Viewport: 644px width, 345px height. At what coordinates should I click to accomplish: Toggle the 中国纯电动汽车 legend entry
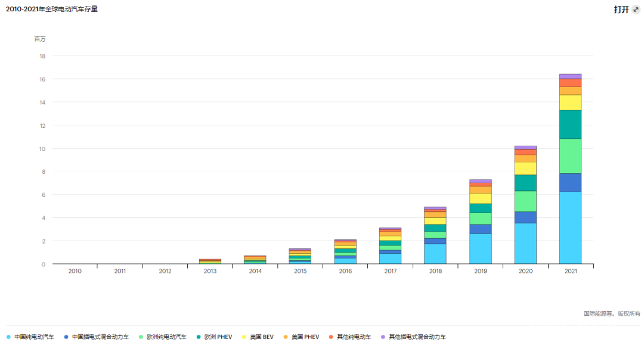click(30, 337)
